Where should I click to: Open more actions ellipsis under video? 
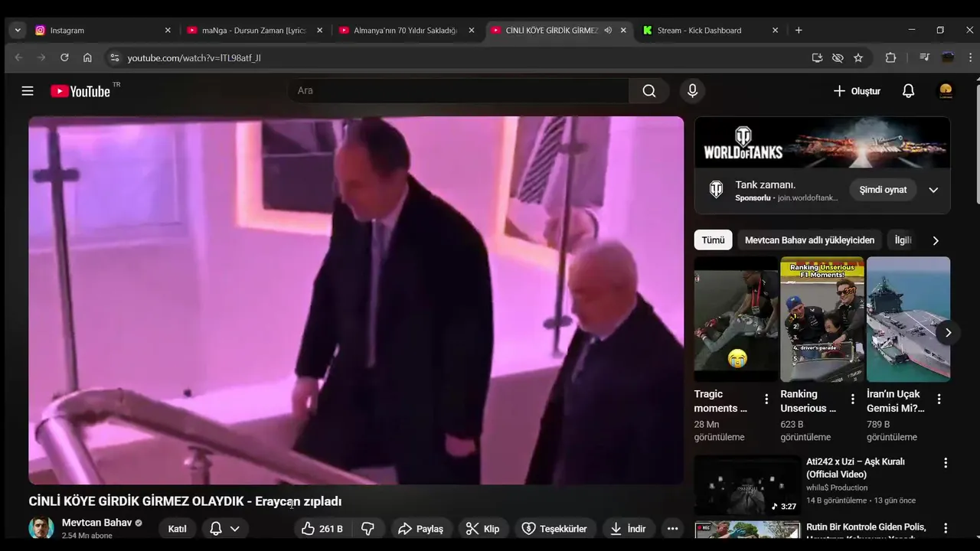(672, 529)
